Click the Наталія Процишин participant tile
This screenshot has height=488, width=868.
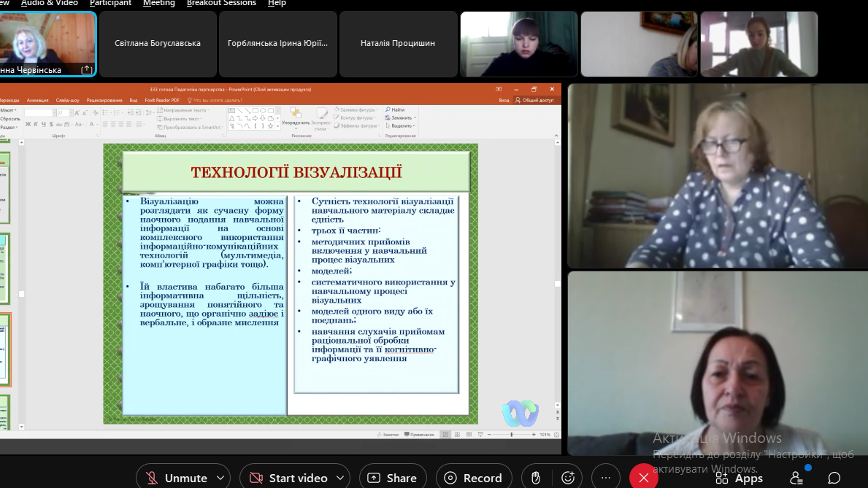[x=398, y=44]
